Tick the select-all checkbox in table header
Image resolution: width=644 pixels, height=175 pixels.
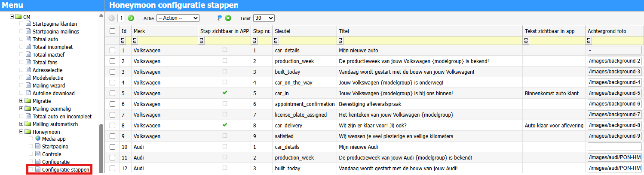pyautogui.click(x=113, y=31)
